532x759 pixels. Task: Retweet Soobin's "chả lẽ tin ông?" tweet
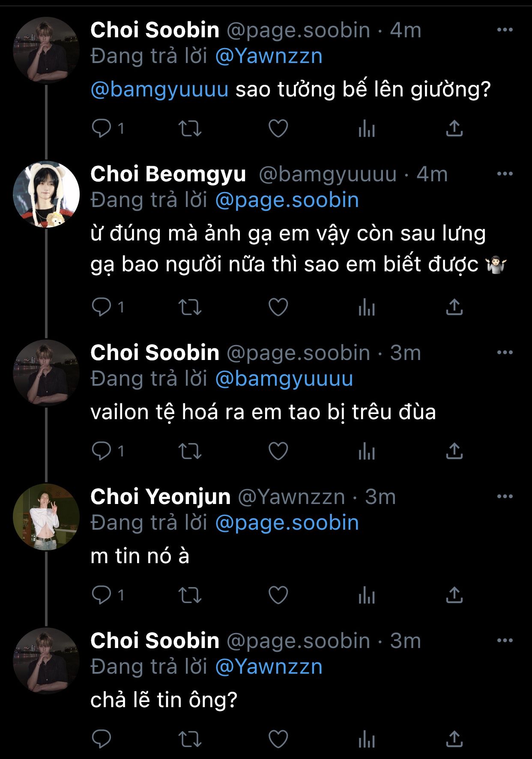pyautogui.click(x=190, y=739)
